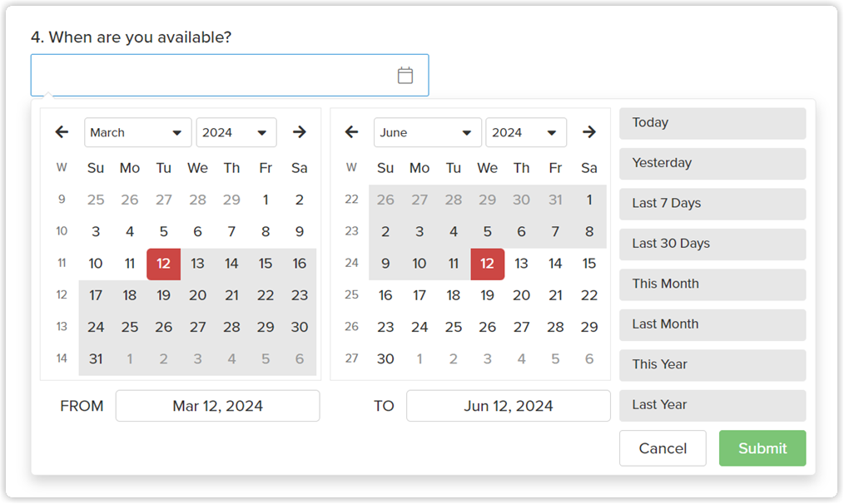This screenshot has width=844, height=504.
Task: Pick June 18 in the right calendar
Action: (x=454, y=295)
